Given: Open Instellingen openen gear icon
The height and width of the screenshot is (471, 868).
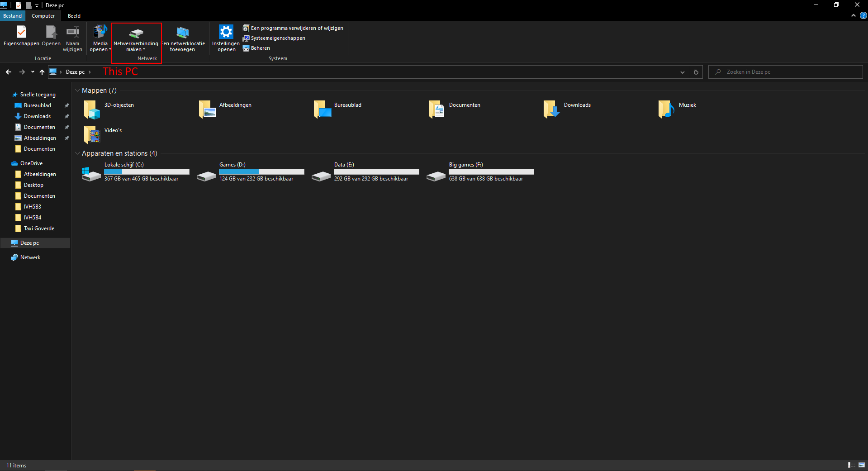Looking at the screenshot, I should click(226, 33).
